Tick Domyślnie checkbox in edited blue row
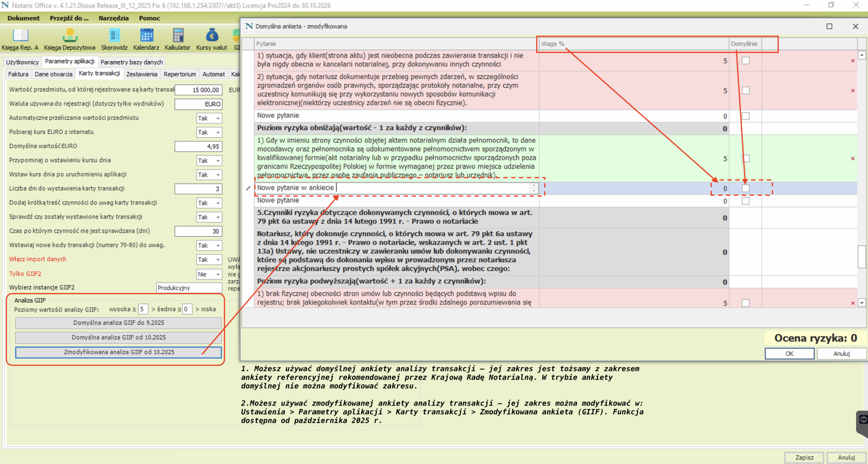 click(x=745, y=189)
